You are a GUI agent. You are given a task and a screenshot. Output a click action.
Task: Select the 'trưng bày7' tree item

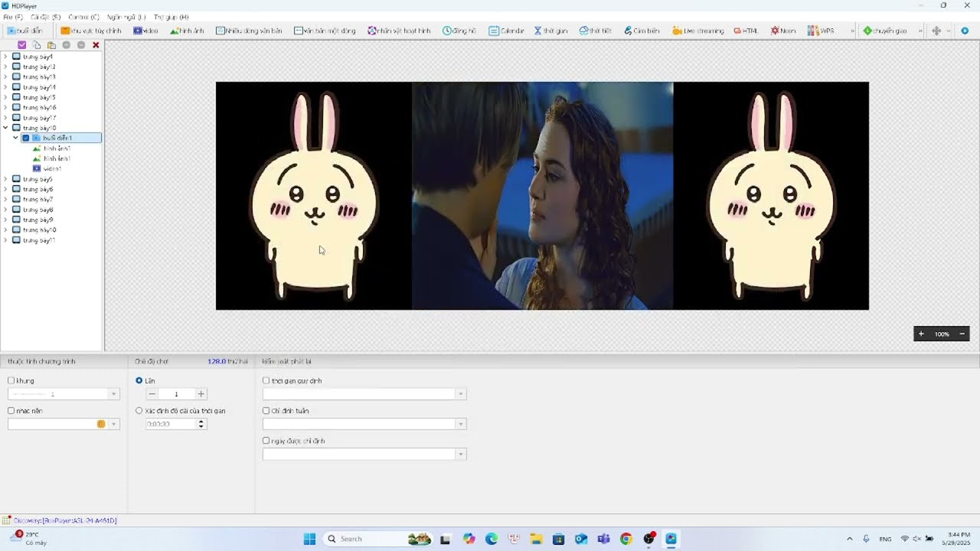pos(38,199)
